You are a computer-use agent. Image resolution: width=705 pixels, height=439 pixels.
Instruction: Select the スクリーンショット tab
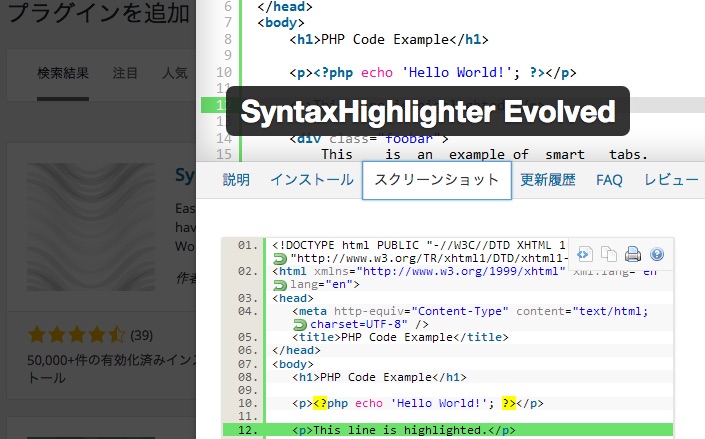click(437, 180)
